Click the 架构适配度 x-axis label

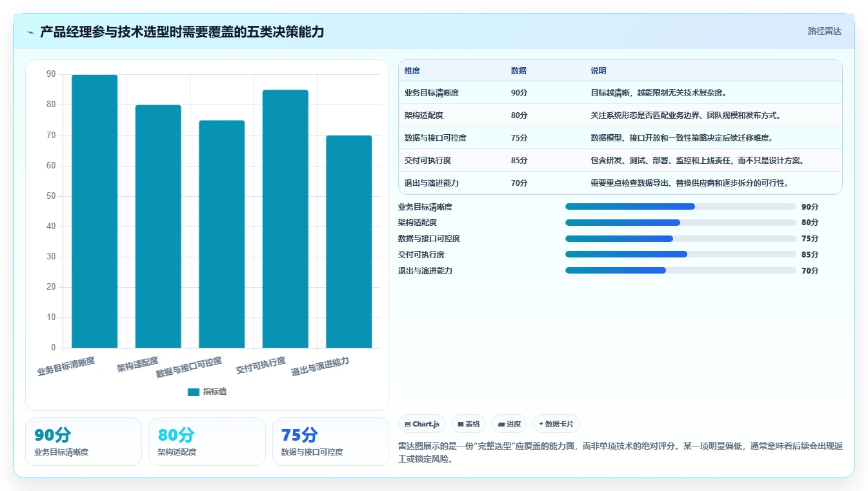[137, 365]
